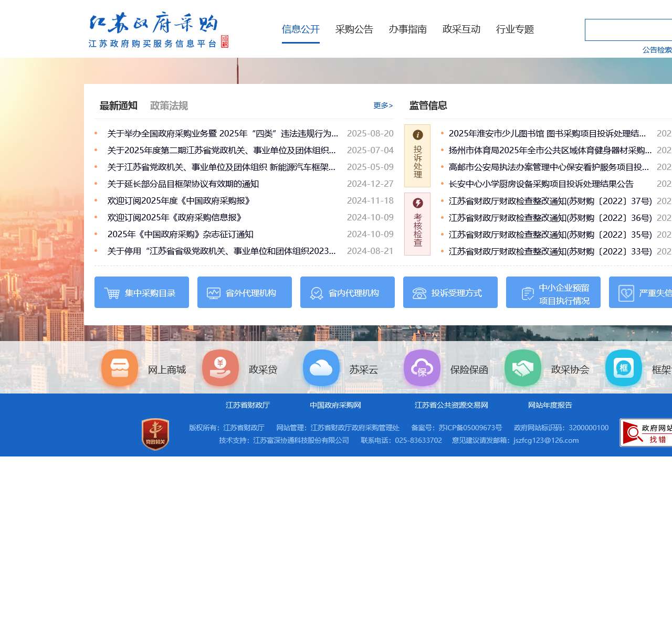Switch to the 考核检查 assessment panel
Viewport: 672px width, 627px height.
click(417, 224)
